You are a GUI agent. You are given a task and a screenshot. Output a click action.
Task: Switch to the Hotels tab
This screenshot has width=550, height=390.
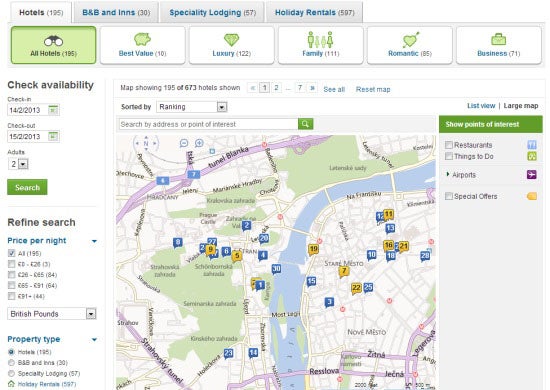[x=41, y=12]
